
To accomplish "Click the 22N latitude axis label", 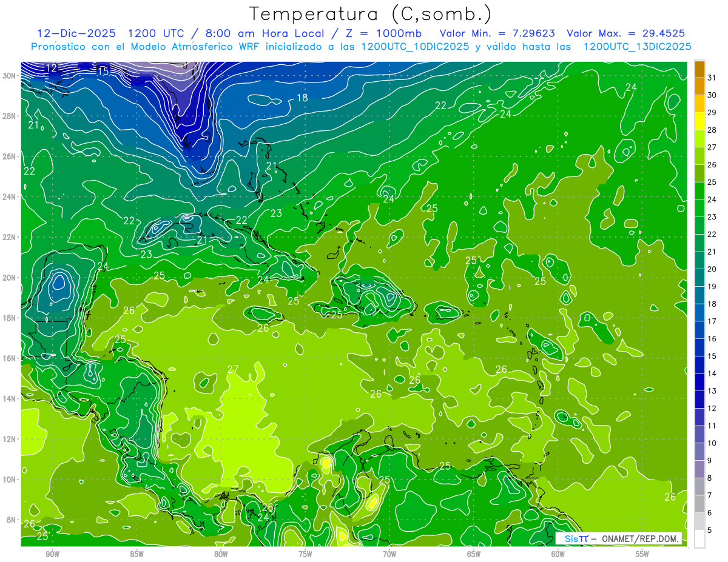I will click(x=9, y=237).
